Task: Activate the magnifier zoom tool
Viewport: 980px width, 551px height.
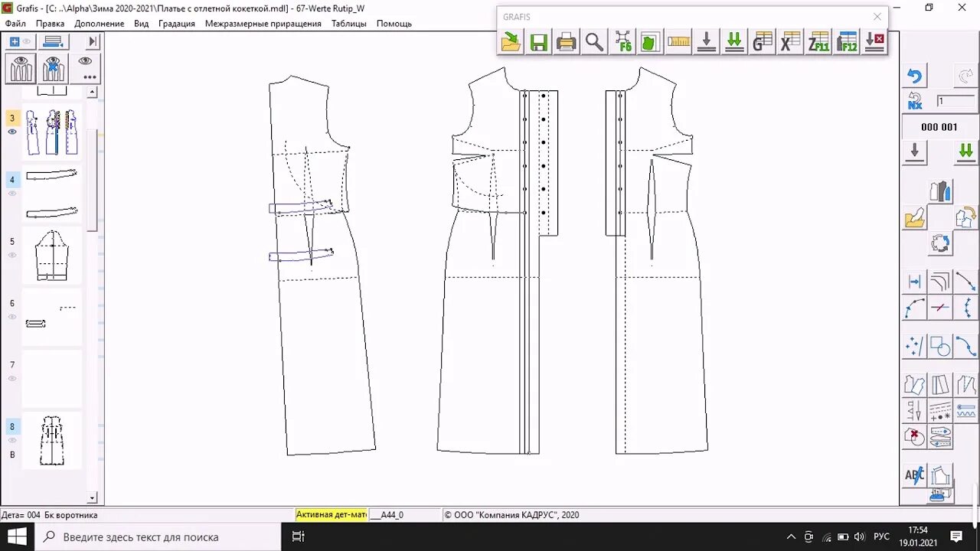Action: click(594, 42)
